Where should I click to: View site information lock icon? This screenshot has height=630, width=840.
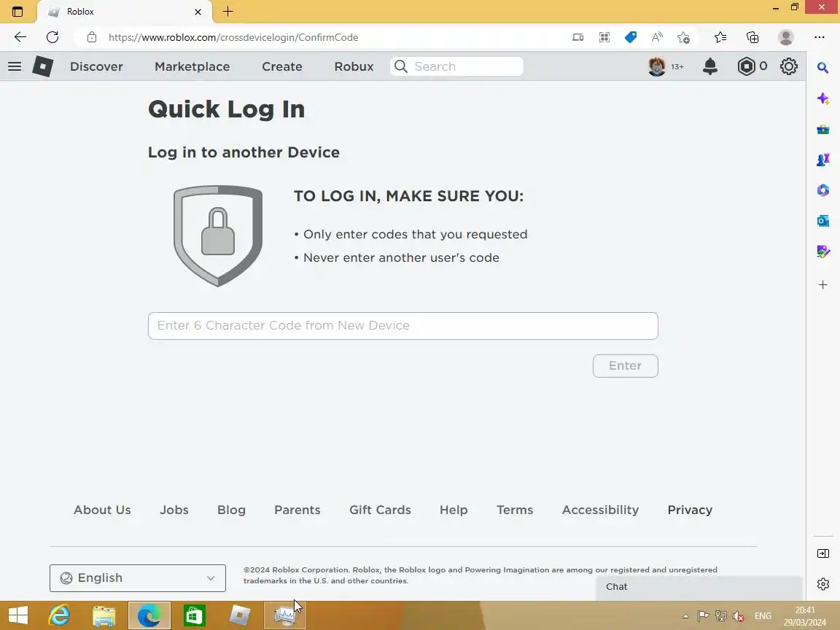click(x=92, y=37)
